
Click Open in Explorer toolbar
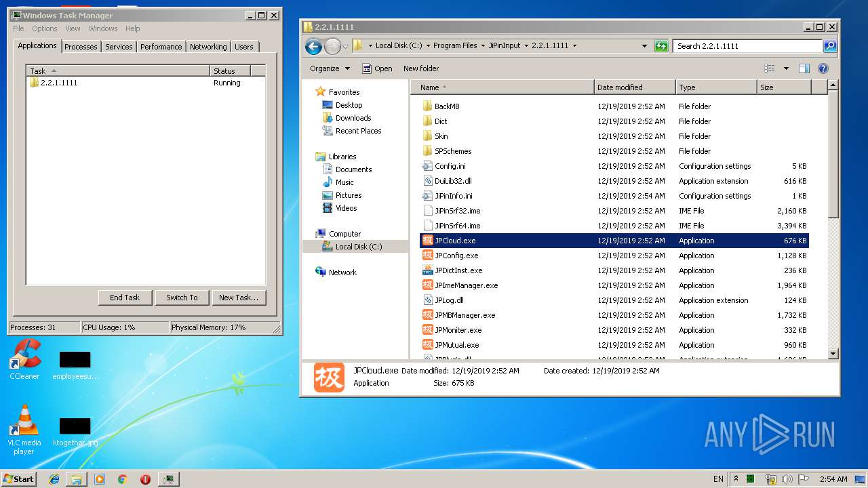[x=377, y=68]
